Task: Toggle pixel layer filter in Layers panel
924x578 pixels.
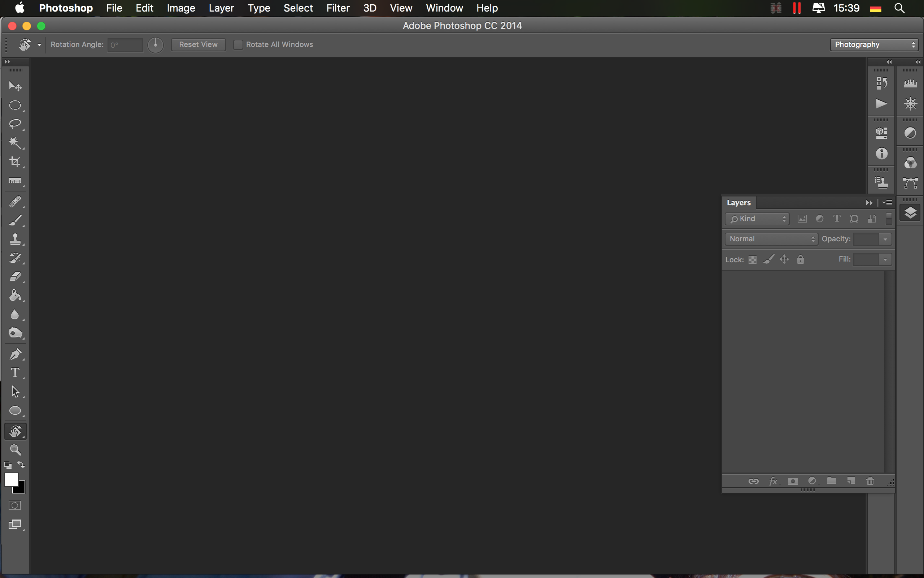Action: [x=802, y=219]
